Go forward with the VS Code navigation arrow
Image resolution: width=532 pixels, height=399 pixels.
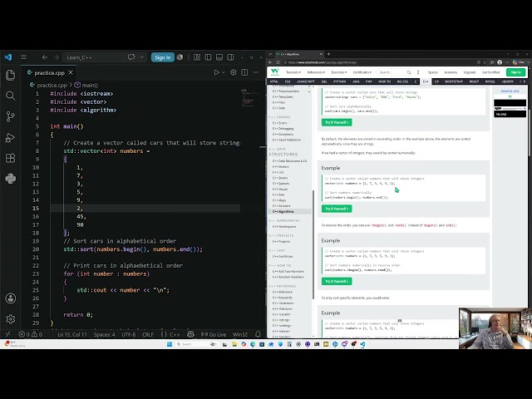pyautogui.click(x=56, y=57)
